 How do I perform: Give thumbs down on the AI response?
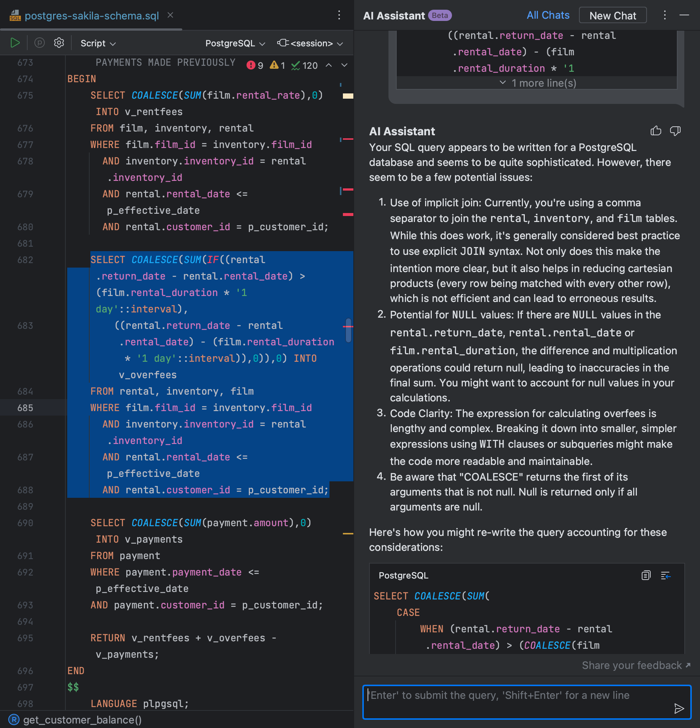675,131
